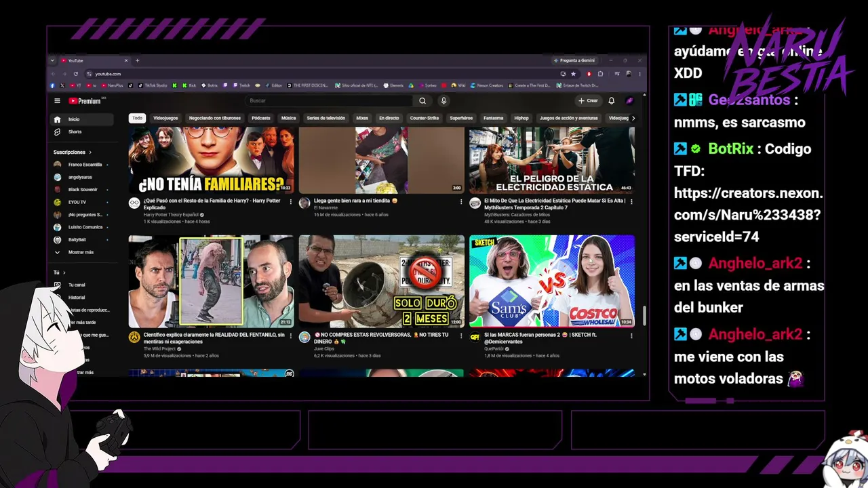Select Juegos de acción y aventuras chip
The width and height of the screenshot is (868, 488).
569,118
